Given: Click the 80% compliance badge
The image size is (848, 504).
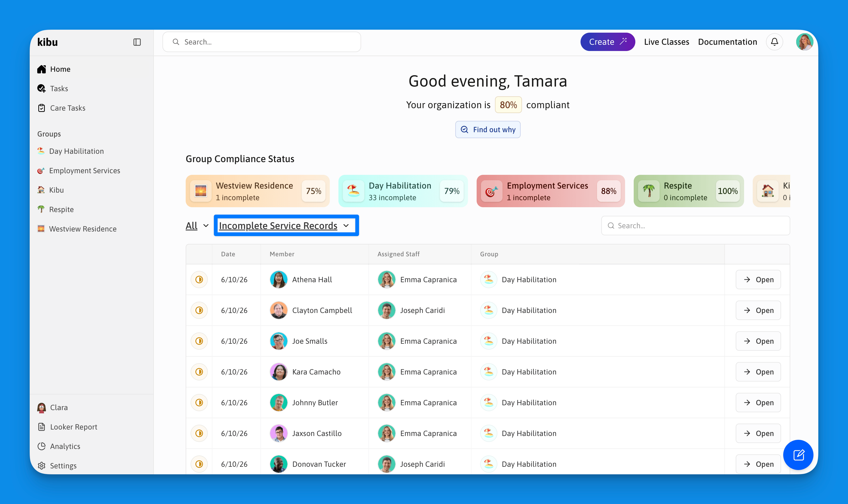Looking at the screenshot, I should click(508, 105).
